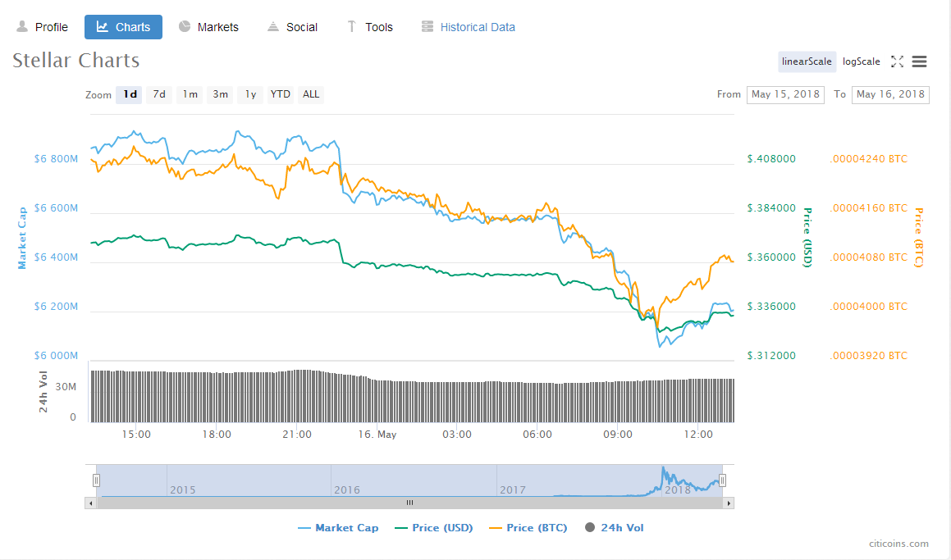Switch chart to logScale
This screenshot has width=951, height=560.
tap(862, 61)
